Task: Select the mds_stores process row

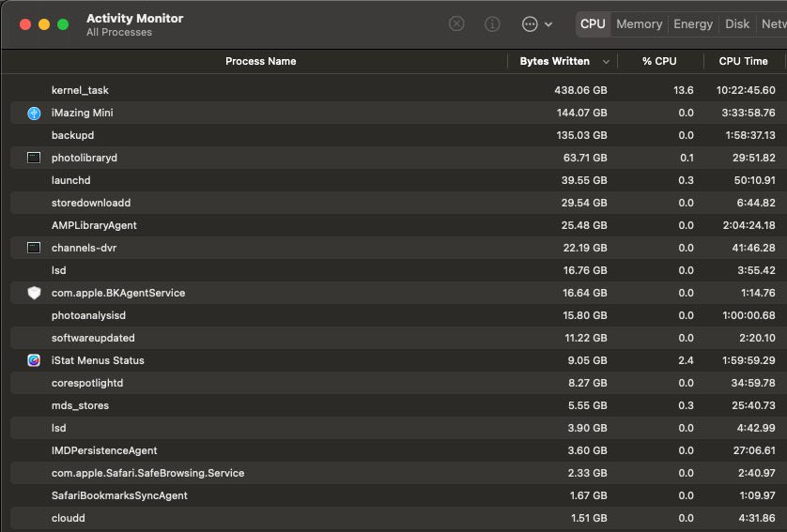Action: pos(398,405)
